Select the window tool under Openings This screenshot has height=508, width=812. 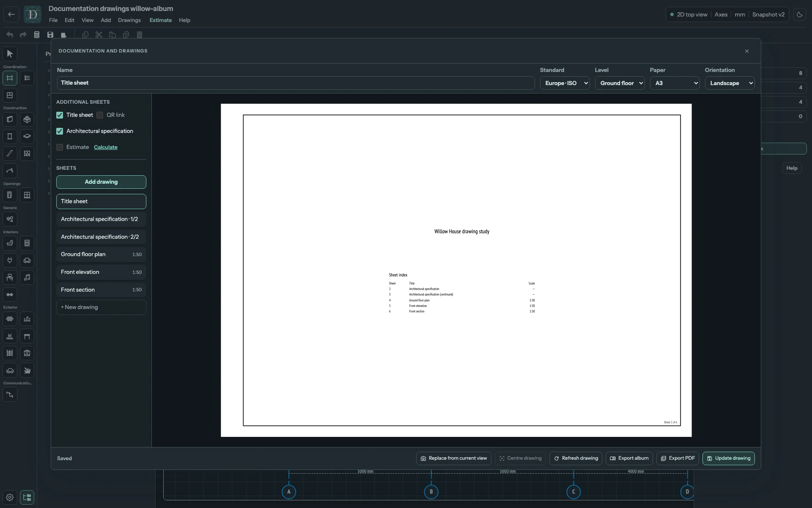tap(27, 195)
